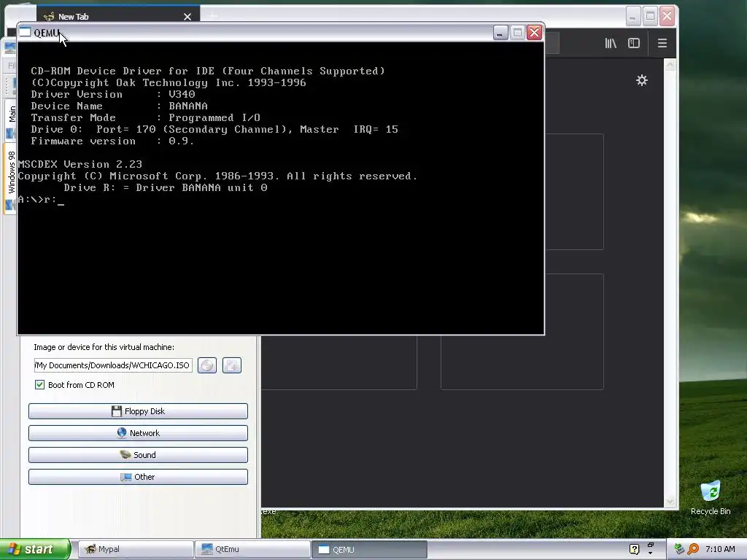Add a new browser tab with plus
This screenshot has width=747, height=560.
click(212, 16)
